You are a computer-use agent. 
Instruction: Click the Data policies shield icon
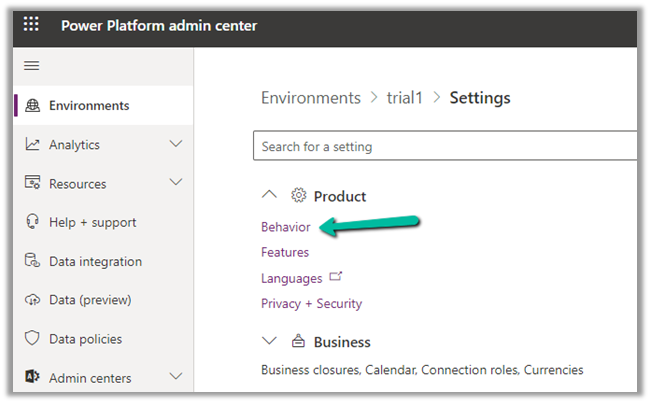[32, 339]
